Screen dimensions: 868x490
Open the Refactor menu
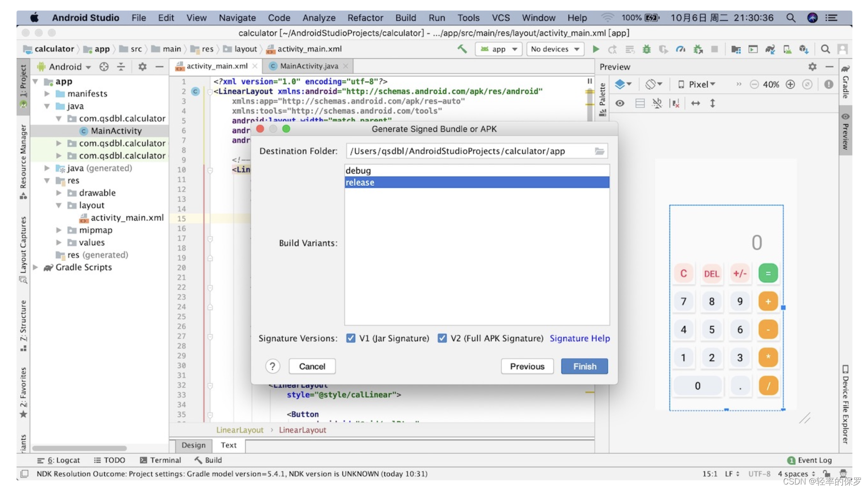click(365, 17)
